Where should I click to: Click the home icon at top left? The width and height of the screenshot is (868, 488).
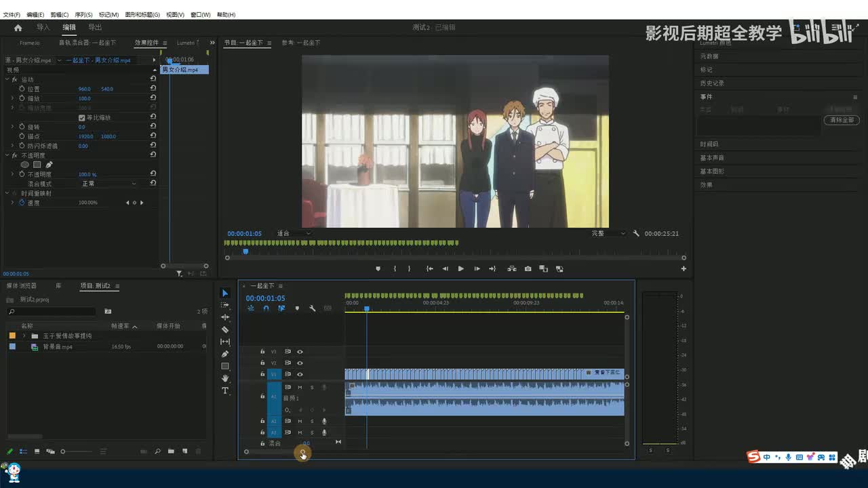point(18,28)
